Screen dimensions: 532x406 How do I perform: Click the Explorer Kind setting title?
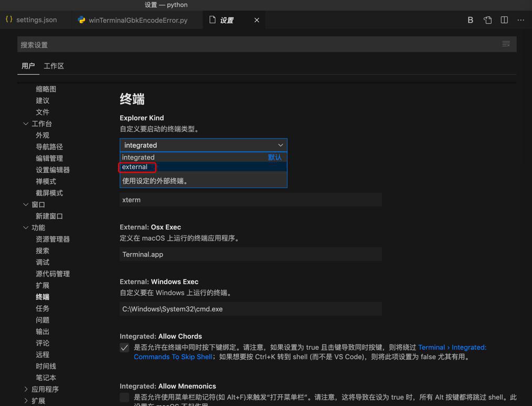coord(142,118)
